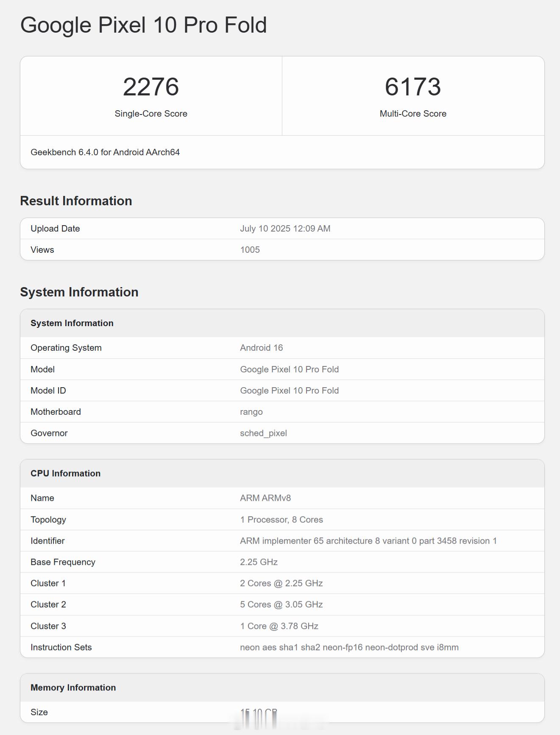Click the Governor label
This screenshot has width=560, height=735.
click(x=49, y=433)
